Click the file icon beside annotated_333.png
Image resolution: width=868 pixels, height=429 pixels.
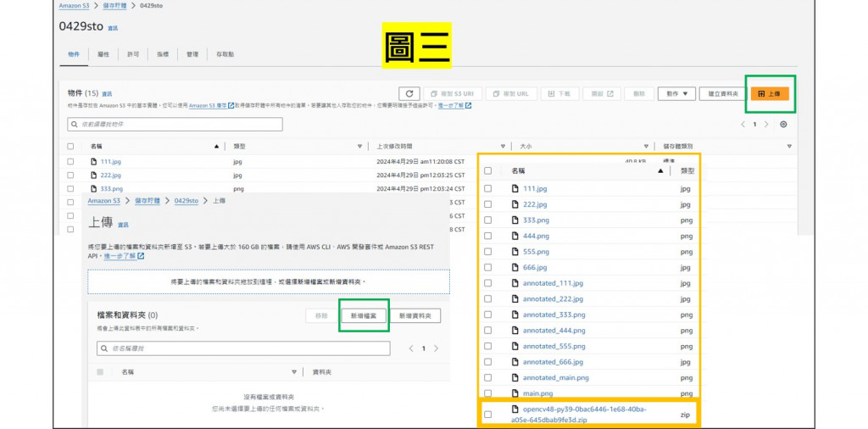(x=515, y=315)
